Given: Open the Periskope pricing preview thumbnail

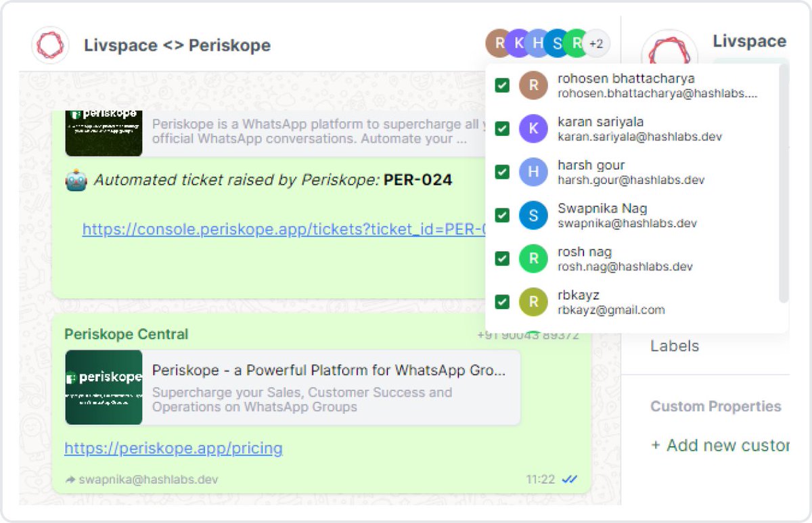Looking at the screenshot, I should click(x=104, y=387).
